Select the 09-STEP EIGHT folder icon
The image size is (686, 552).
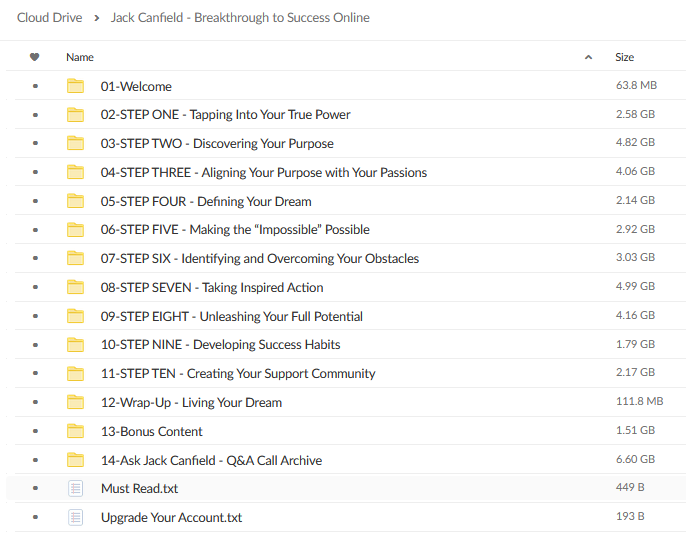point(76,316)
